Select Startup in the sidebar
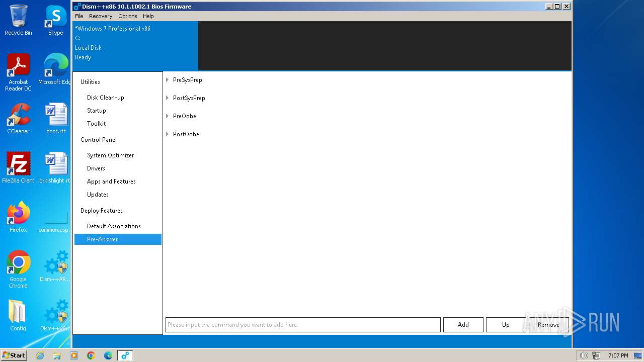This screenshot has height=362, width=644. [x=118, y=111]
